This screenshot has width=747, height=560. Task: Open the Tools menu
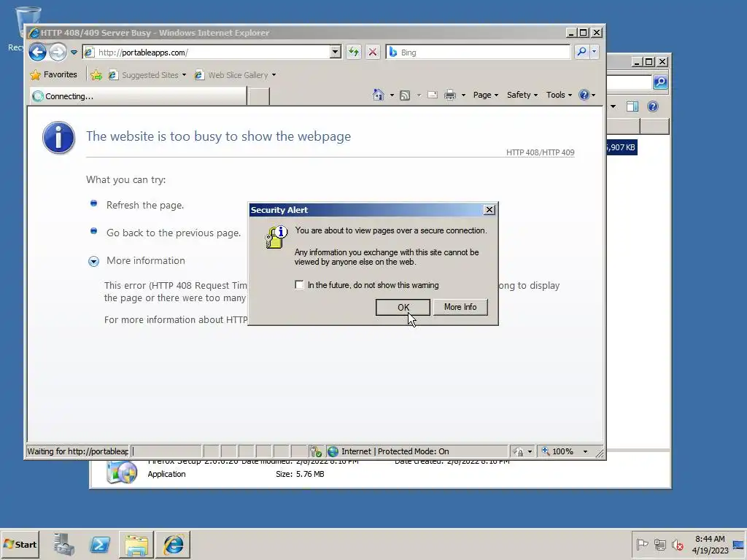point(559,95)
